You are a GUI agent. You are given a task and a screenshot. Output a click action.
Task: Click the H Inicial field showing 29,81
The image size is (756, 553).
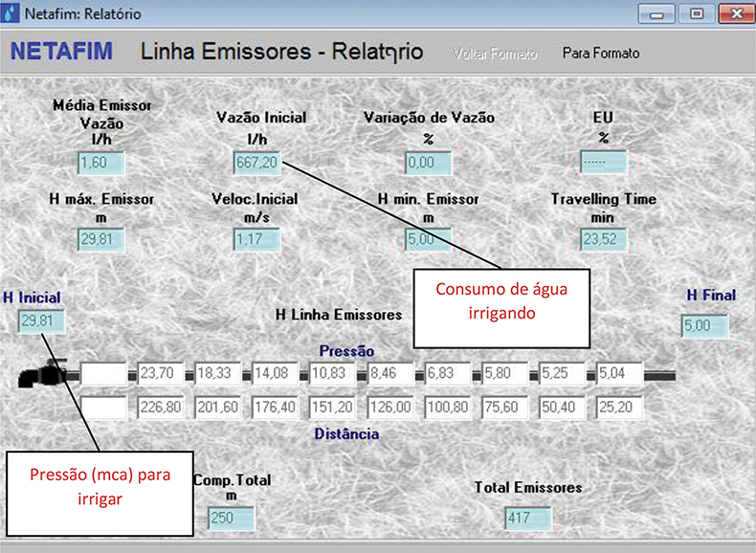[x=41, y=322]
